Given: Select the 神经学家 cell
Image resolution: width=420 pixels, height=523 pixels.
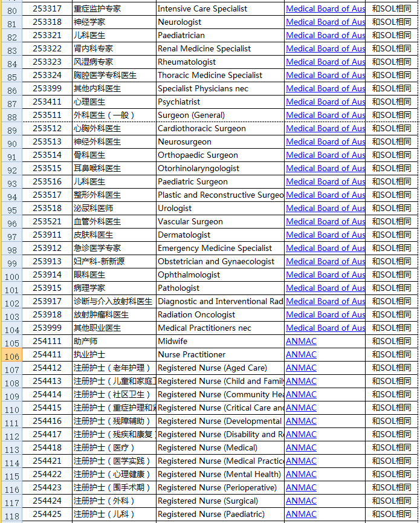Looking at the screenshot, I should coord(114,22).
